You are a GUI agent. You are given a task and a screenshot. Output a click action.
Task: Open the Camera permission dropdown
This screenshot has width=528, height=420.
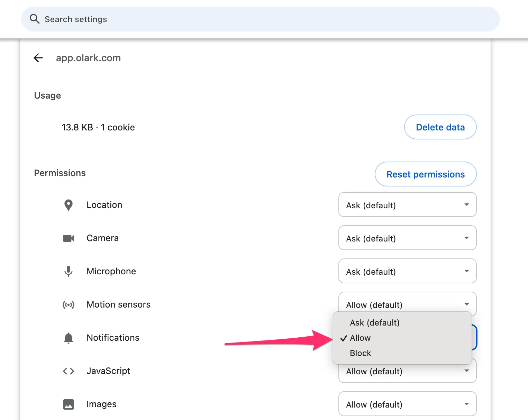(407, 238)
